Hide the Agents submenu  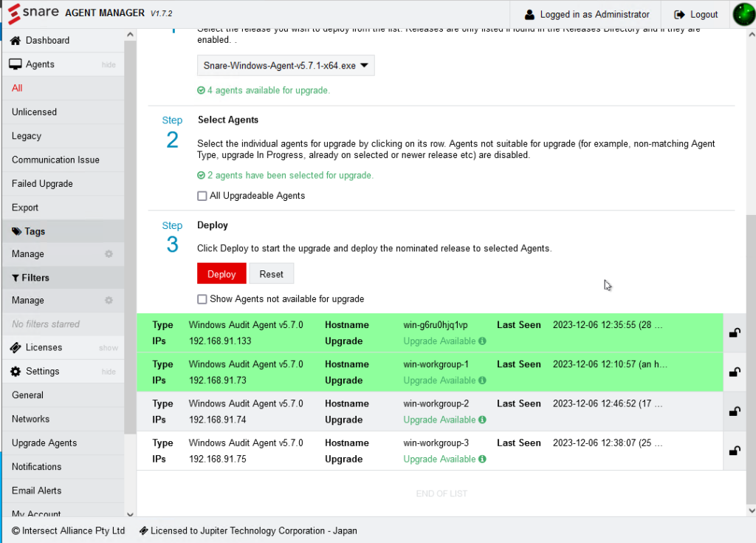[109, 65]
